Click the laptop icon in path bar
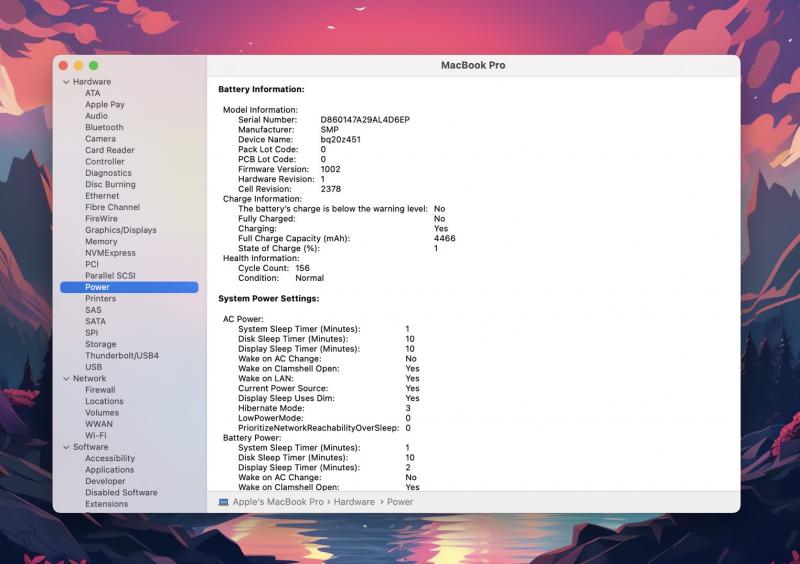Viewport: 800px width, 564px height. pyautogui.click(x=223, y=502)
